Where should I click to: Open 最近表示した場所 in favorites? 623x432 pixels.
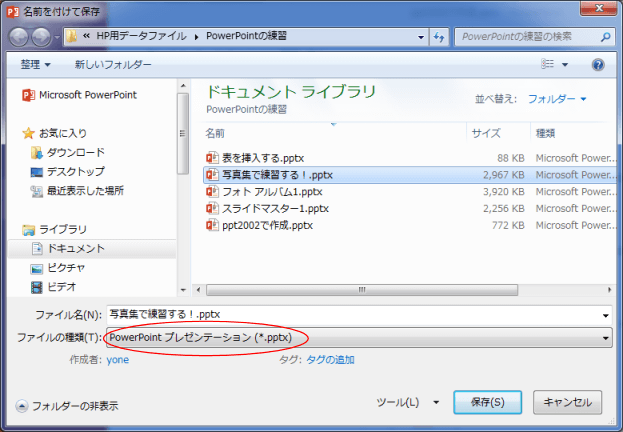[77, 191]
